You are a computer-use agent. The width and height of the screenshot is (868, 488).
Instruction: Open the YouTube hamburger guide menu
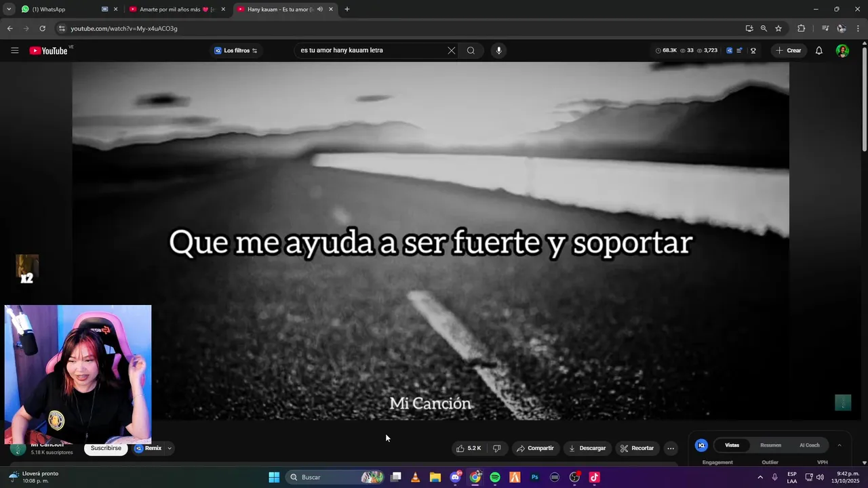pos(15,51)
